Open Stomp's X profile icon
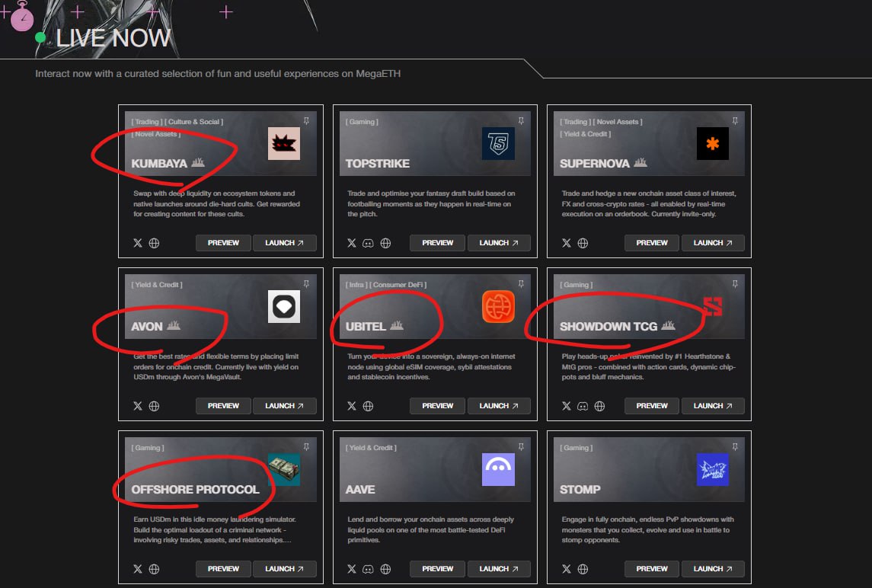The width and height of the screenshot is (872, 588). point(566,569)
